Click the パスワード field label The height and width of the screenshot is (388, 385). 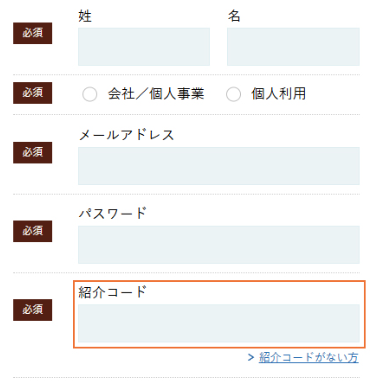pos(113,213)
